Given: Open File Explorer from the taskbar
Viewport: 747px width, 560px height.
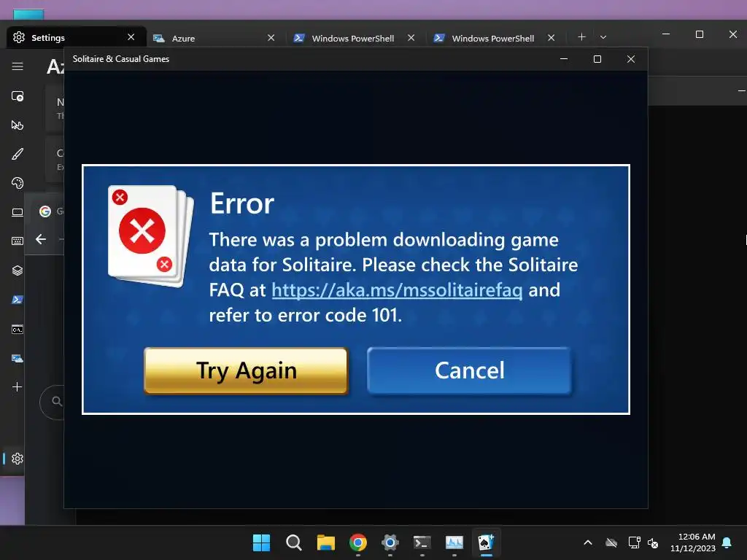Looking at the screenshot, I should coord(326,542).
